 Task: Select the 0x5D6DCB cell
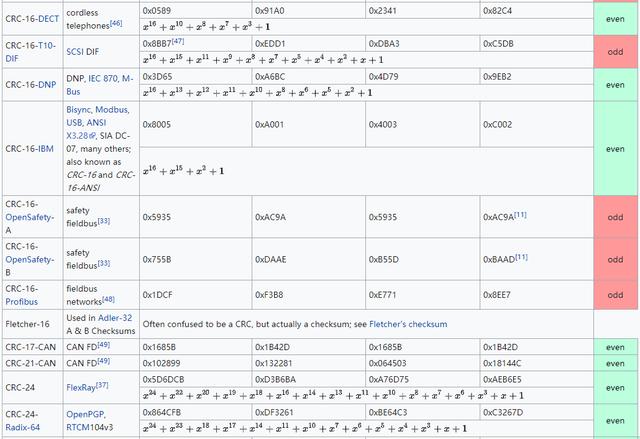[x=196, y=379]
